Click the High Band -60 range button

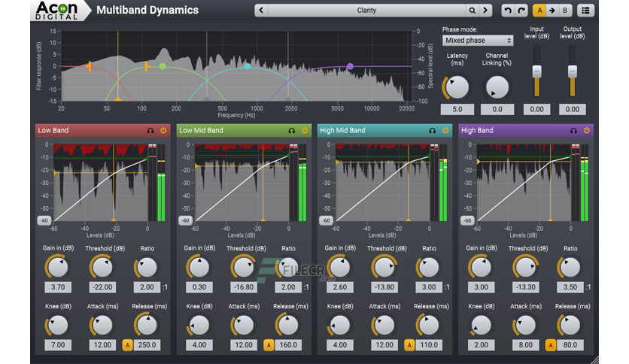click(x=467, y=220)
